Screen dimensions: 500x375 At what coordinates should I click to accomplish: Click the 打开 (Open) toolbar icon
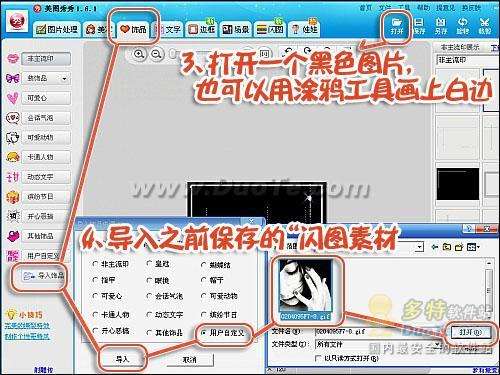(396, 26)
